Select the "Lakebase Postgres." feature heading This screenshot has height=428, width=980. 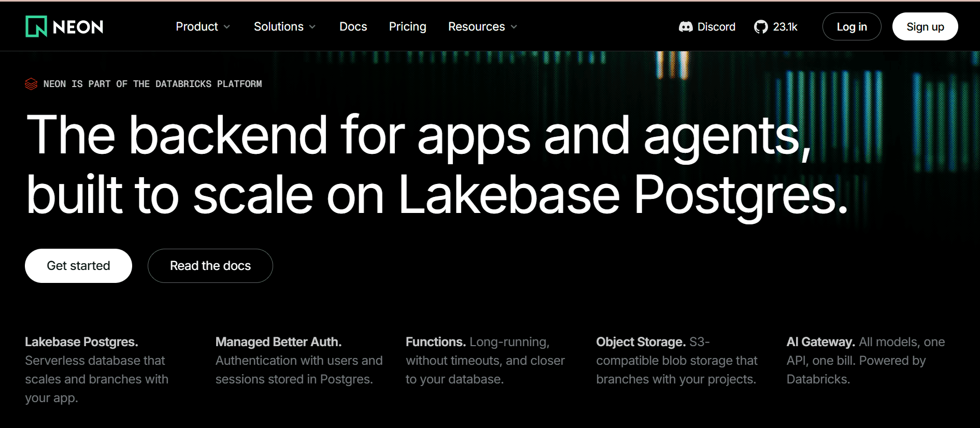(81, 342)
